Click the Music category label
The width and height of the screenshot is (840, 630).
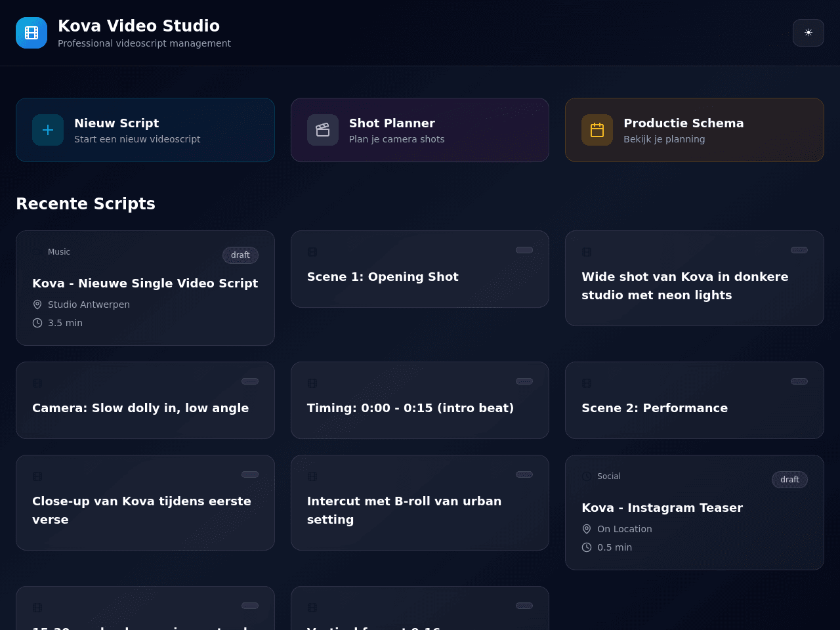click(59, 252)
